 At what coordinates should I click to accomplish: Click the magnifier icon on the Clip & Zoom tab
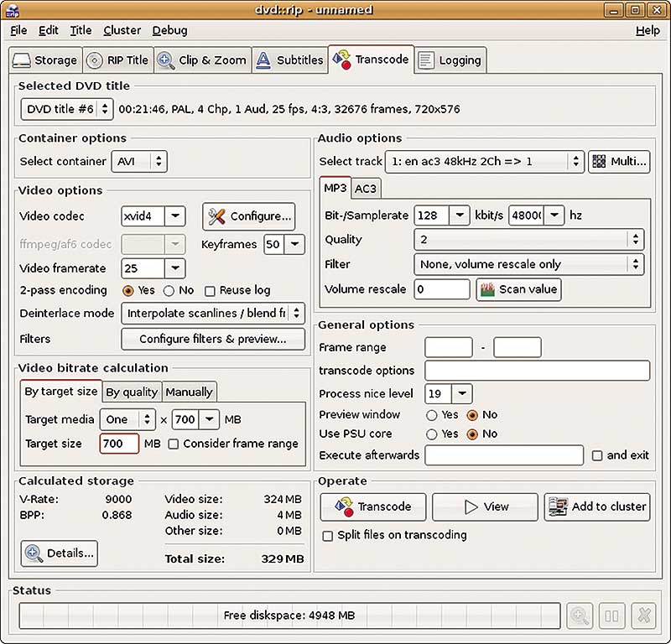point(165,60)
